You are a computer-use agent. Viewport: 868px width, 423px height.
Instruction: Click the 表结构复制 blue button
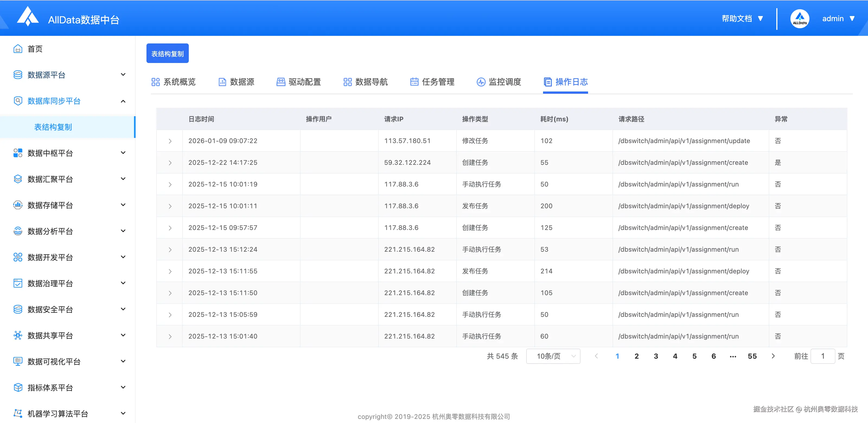[167, 54]
